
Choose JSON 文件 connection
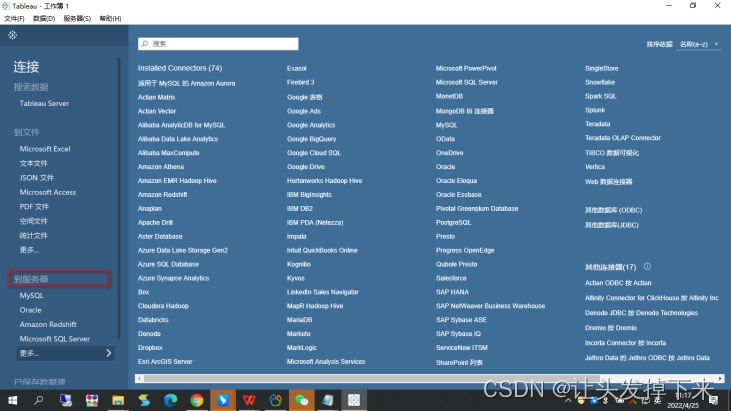[x=36, y=178]
